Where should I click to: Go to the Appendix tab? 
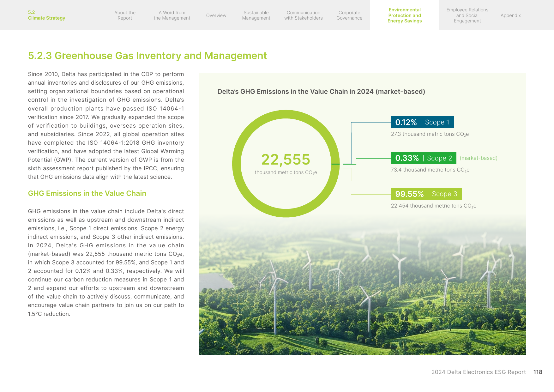(x=510, y=15)
